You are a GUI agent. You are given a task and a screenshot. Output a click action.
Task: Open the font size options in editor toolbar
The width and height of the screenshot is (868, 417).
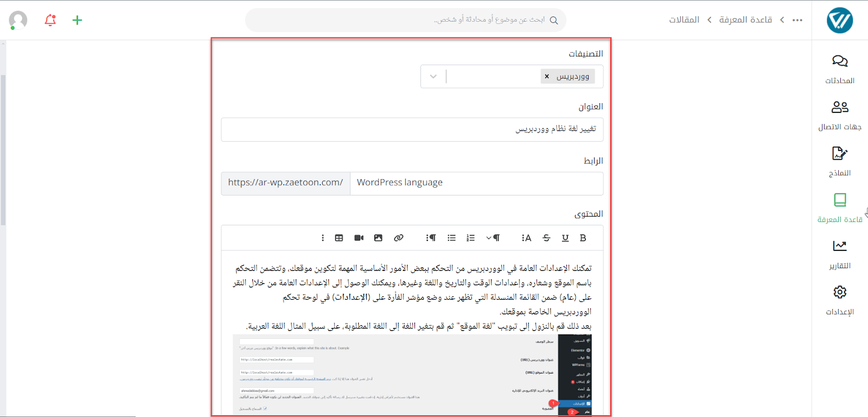526,238
